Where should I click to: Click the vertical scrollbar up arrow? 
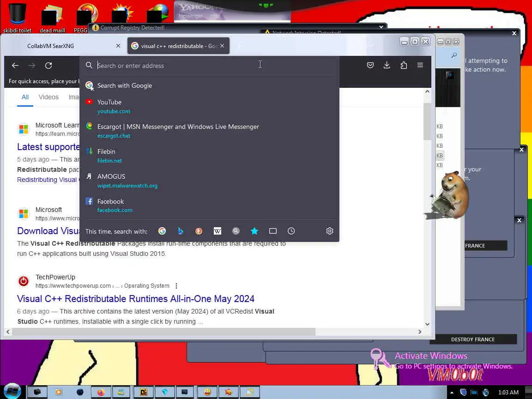(427, 91)
